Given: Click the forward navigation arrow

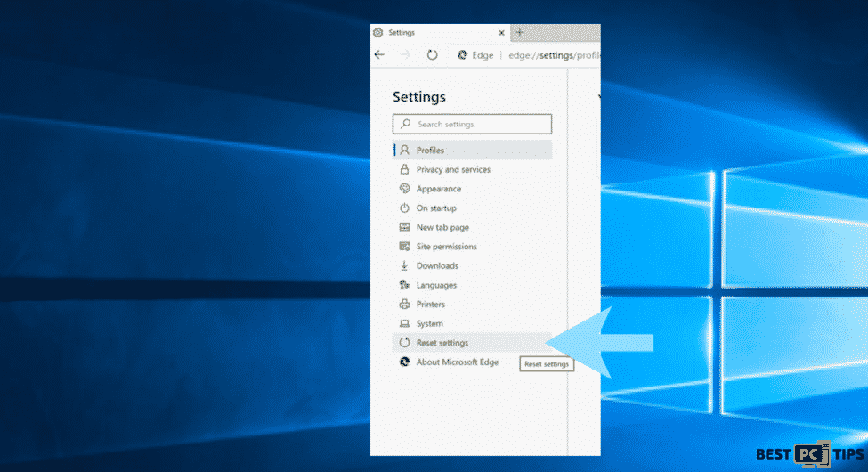Looking at the screenshot, I should point(406,55).
